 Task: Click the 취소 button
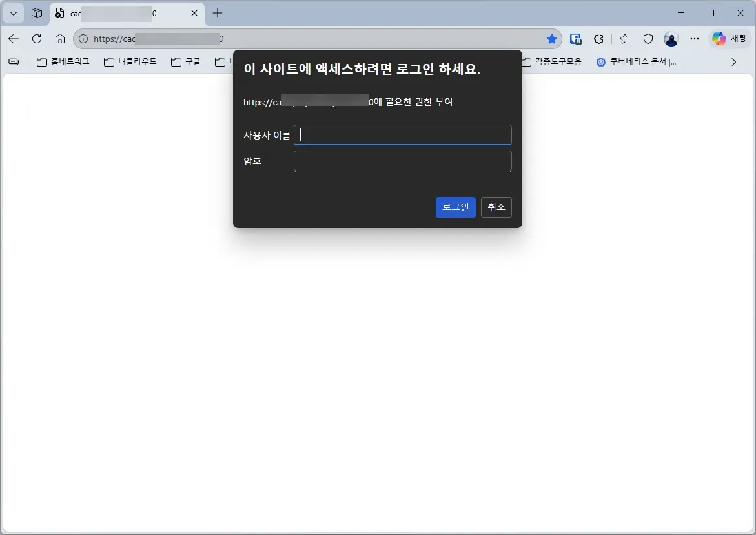(496, 207)
